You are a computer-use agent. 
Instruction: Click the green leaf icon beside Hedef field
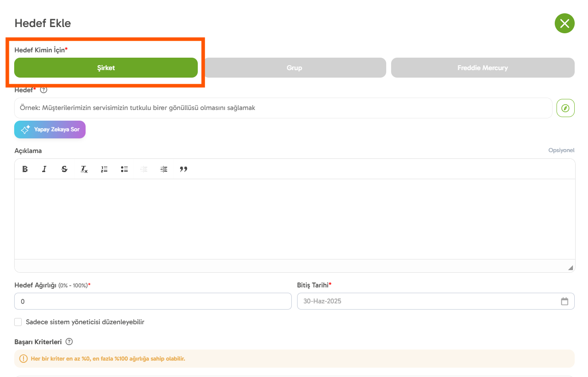pos(565,108)
